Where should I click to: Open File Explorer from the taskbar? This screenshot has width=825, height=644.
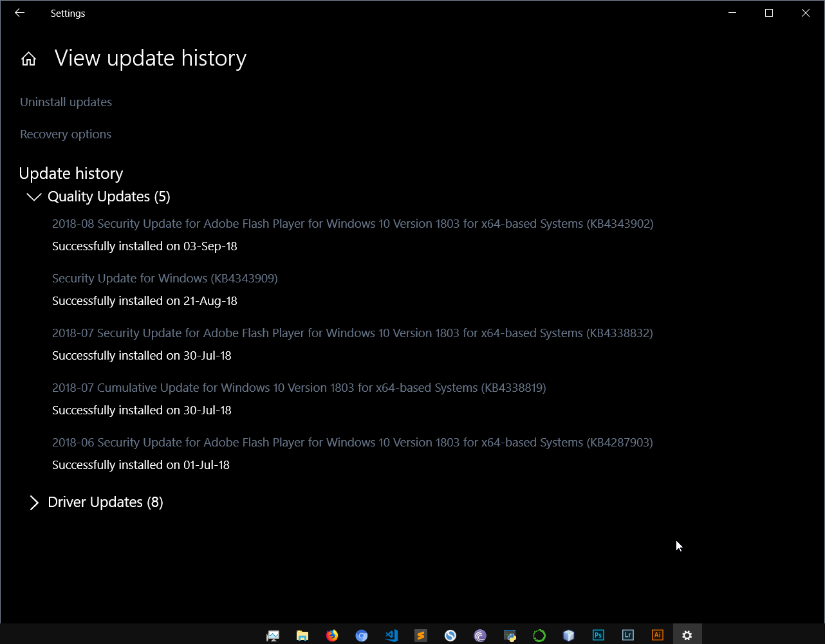click(x=302, y=636)
